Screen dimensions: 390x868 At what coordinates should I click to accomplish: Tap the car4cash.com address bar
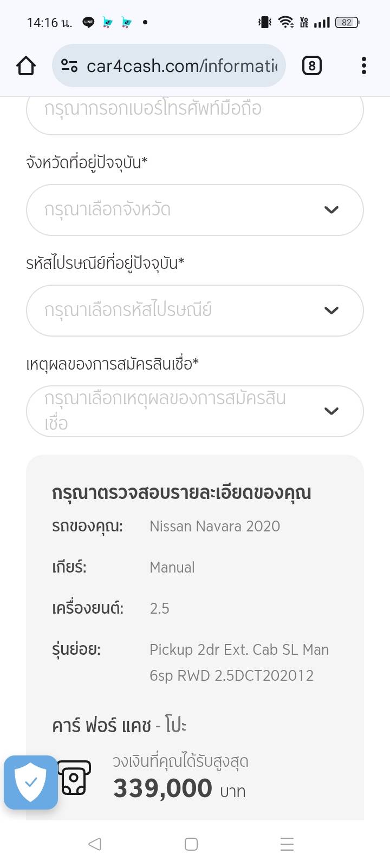point(181,66)
